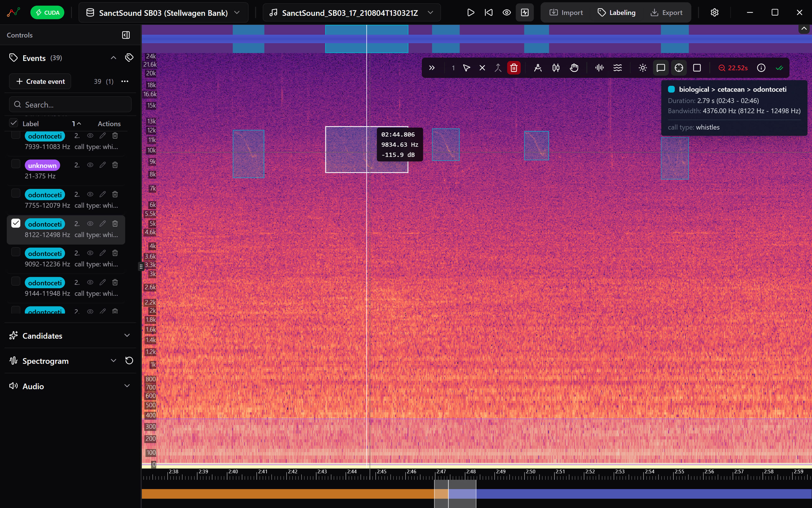Click the eye preview icon in top bar
812x508 pixels.
[507, 12]
